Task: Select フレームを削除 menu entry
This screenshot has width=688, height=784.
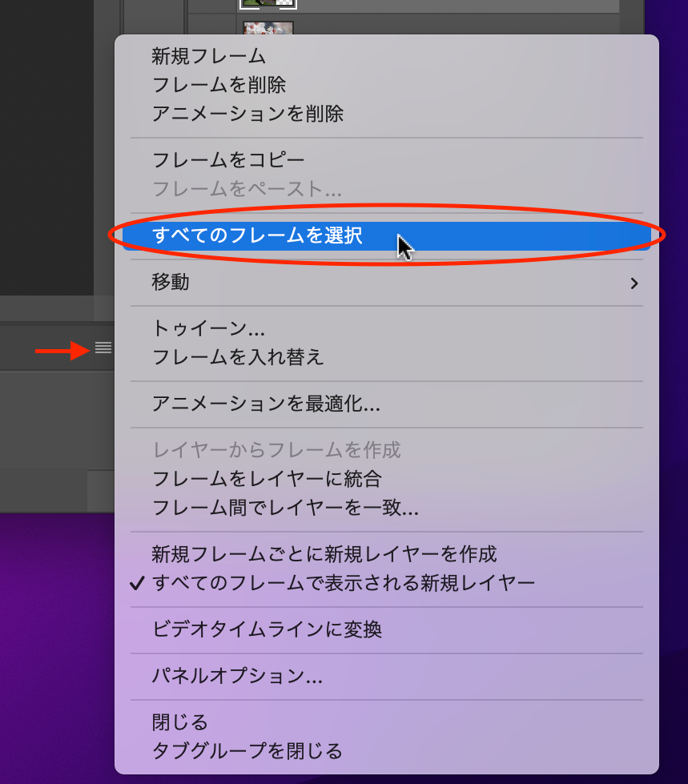Action: click(x=387, y=85)
